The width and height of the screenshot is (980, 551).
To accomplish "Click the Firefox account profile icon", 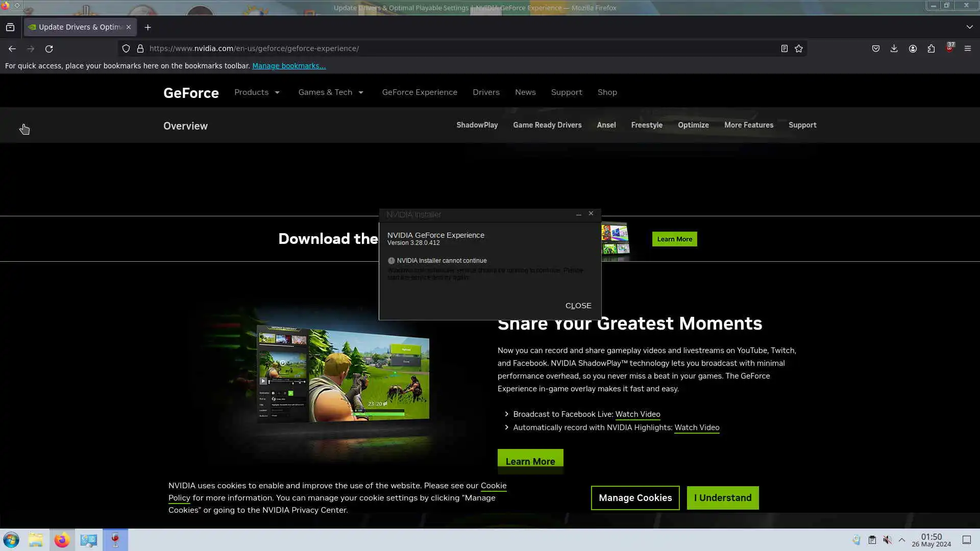I will pyautogui.click(x=913, y=48).
